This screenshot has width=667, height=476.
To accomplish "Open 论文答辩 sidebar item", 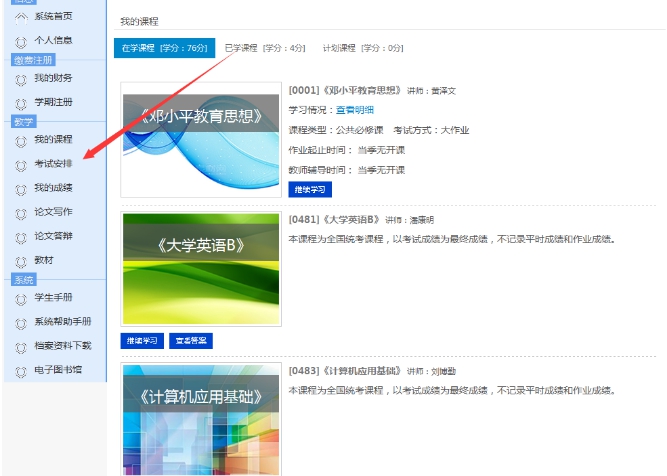I will [54, 236].
